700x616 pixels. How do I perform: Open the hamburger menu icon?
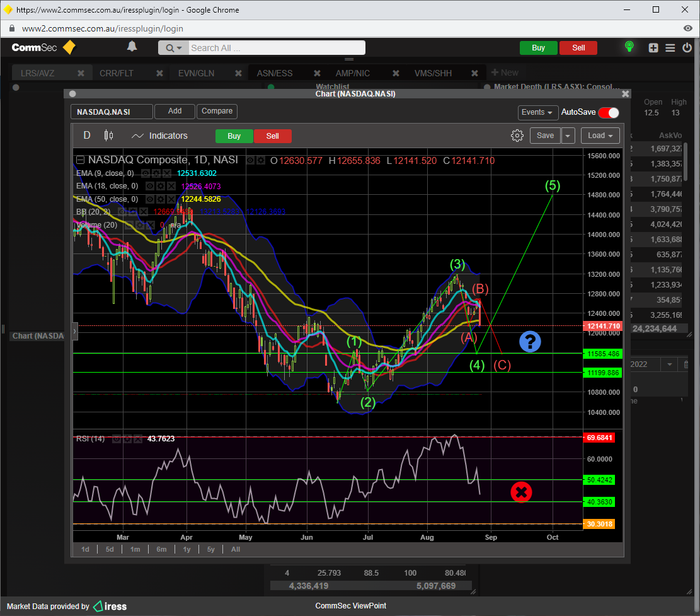[x=670, y=48]
